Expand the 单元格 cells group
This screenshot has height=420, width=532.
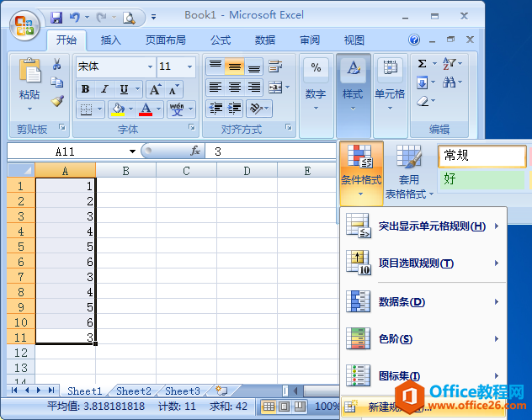click(x=390, y=94)
